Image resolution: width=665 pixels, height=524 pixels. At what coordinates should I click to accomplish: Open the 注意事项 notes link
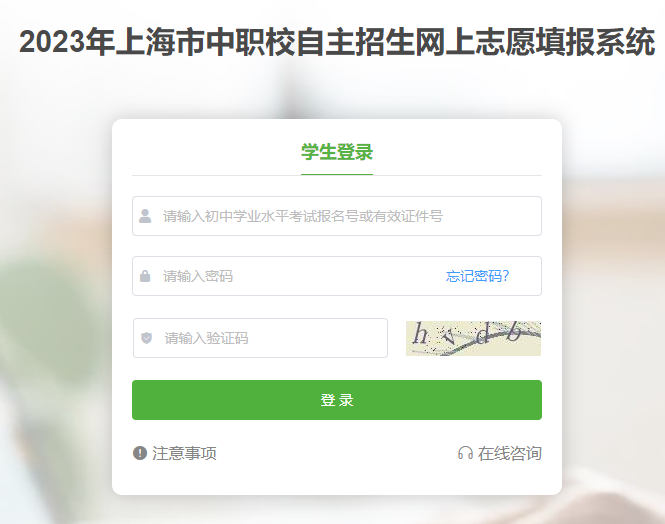tap(184, 453)
